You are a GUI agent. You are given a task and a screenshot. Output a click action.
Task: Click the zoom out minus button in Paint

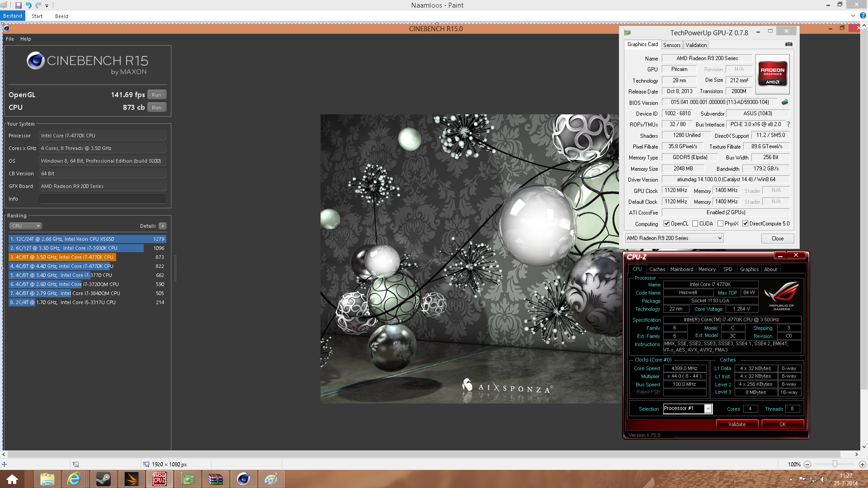[x=807, y=464]
